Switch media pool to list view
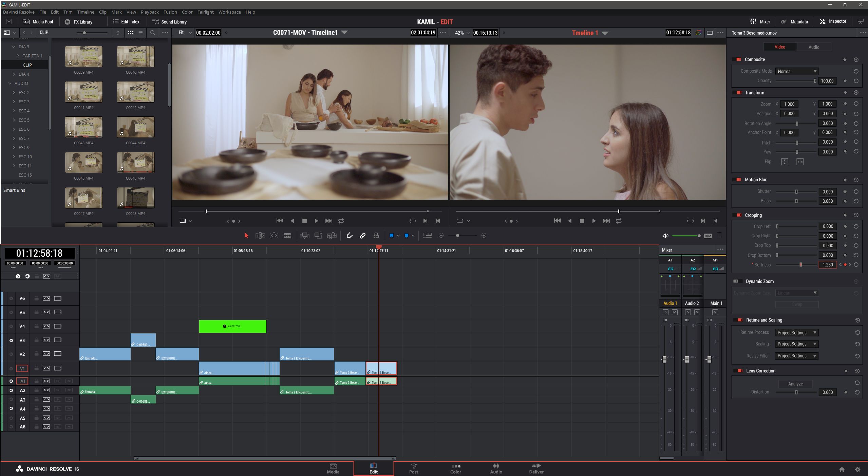 click(140, 33)
